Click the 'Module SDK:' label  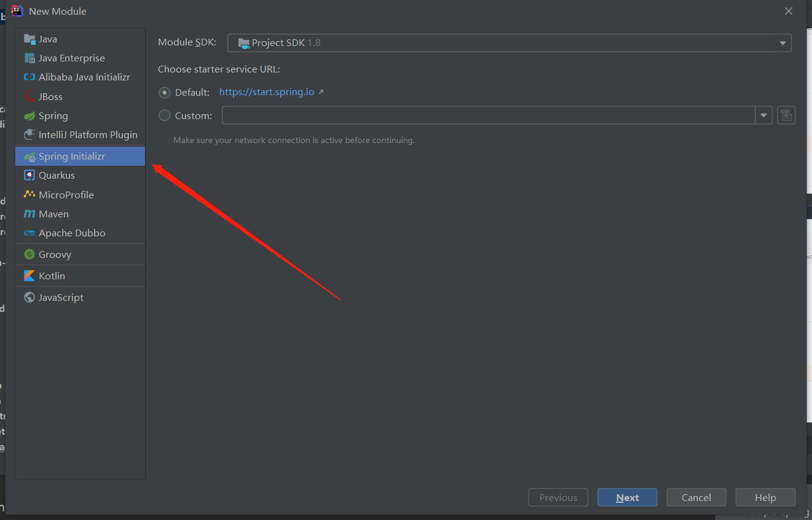click(x=187, y=42)
